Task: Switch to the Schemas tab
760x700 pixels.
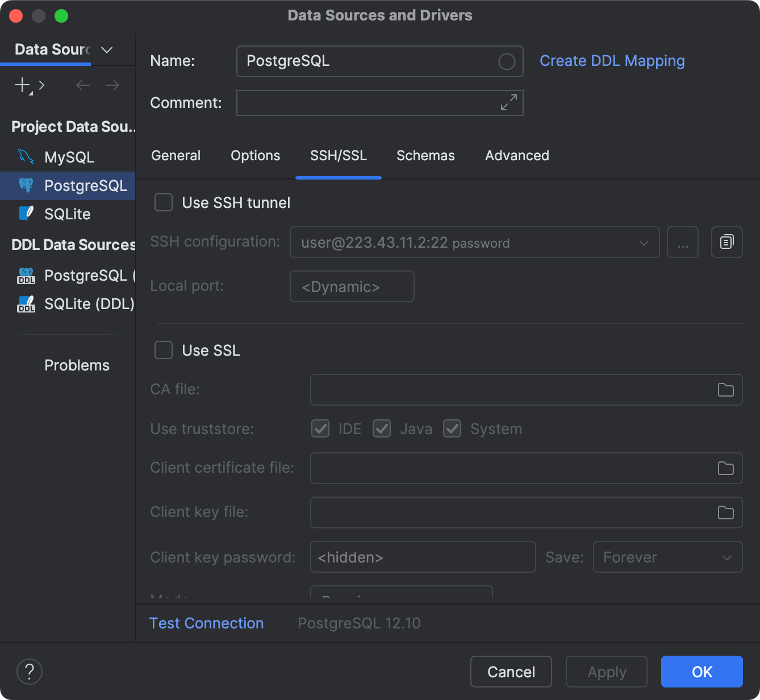Action: click(425, 155)
